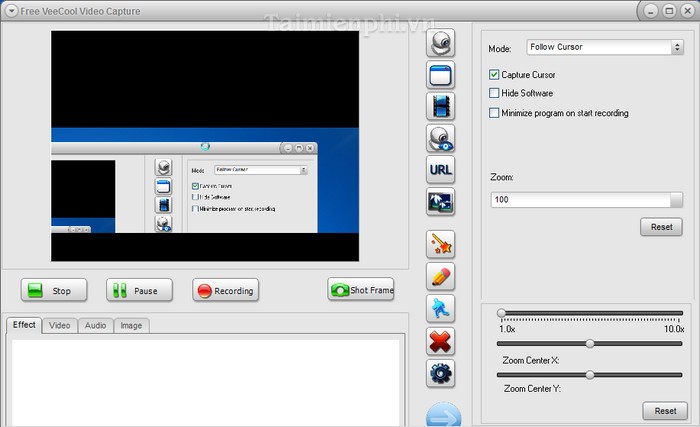The image size is (700, 427).
Task: Start capture with the Recording button
Action: [225, 290]
